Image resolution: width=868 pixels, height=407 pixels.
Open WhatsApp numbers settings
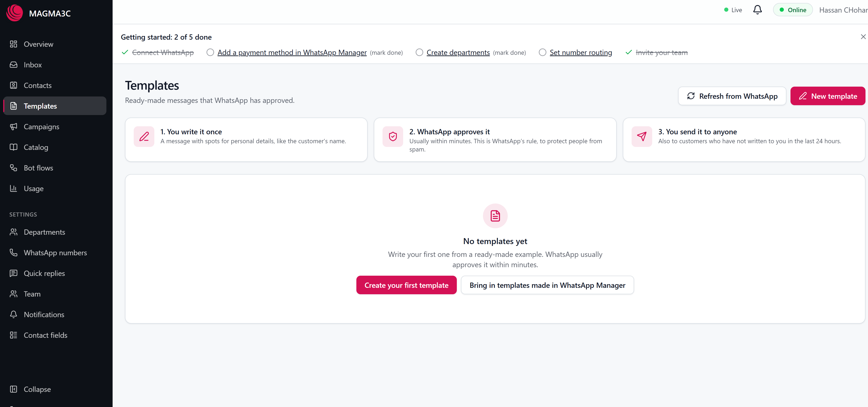click(55, 253)
